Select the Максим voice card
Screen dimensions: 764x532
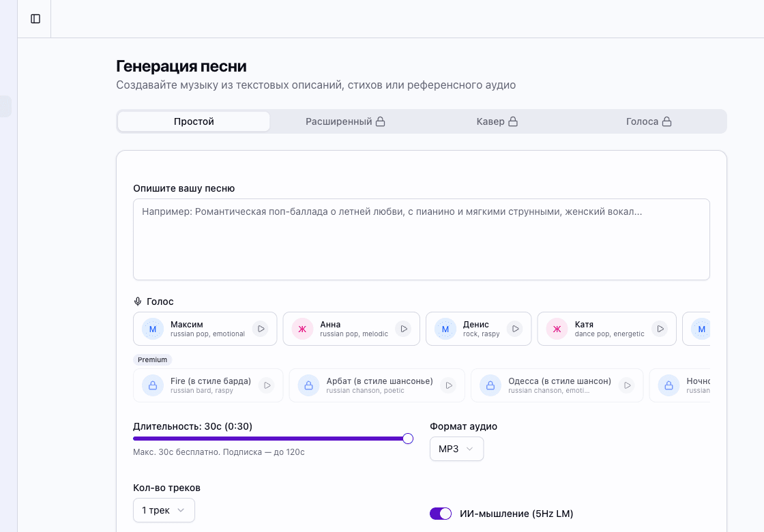[x=198, y=329]
